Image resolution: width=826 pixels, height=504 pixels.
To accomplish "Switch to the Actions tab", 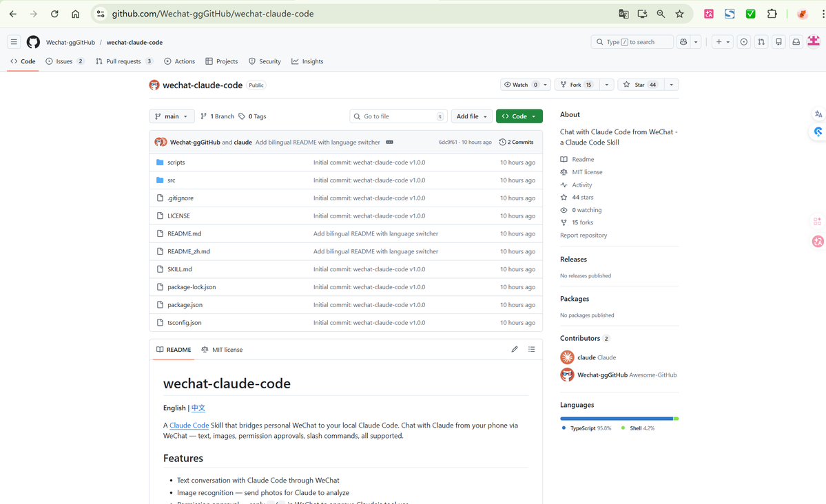I will coord(180,61).
